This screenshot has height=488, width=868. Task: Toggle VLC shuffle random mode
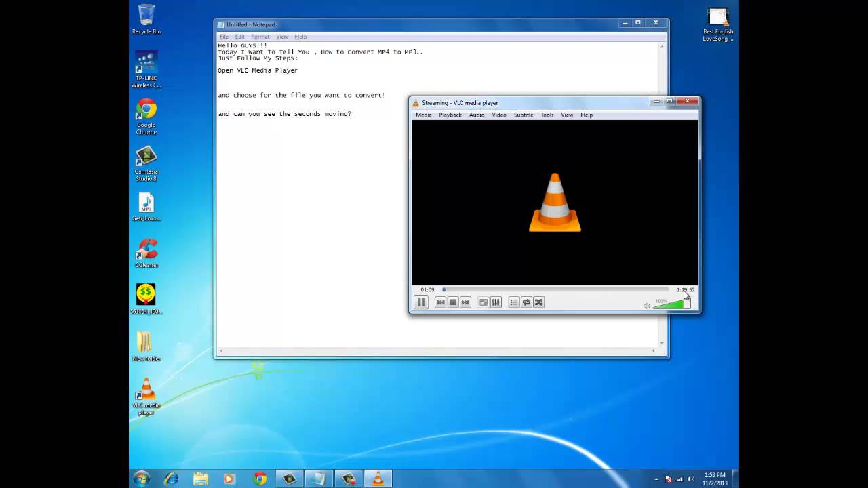click(x=538, y=302)
